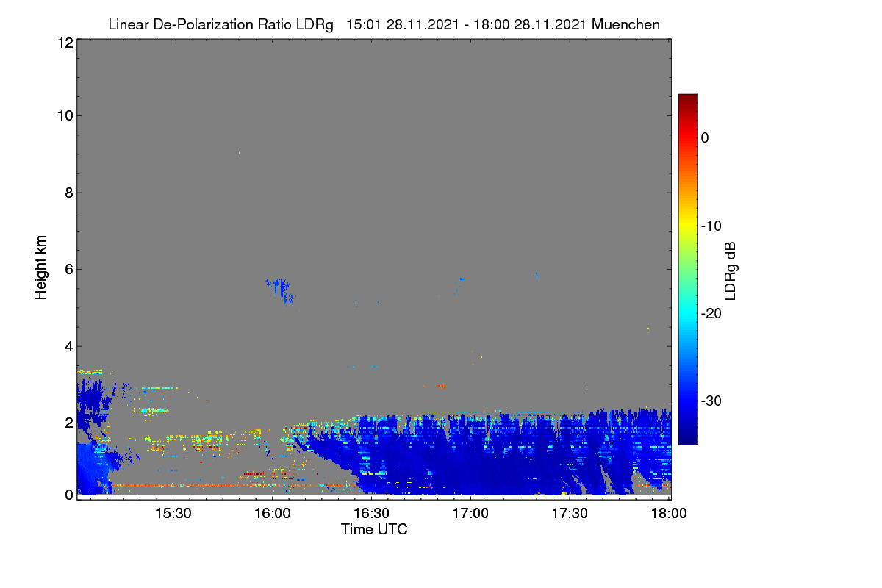Click the Muenchen location text in title
Viewport: 882px width, 588px height.
pos(625,24)
